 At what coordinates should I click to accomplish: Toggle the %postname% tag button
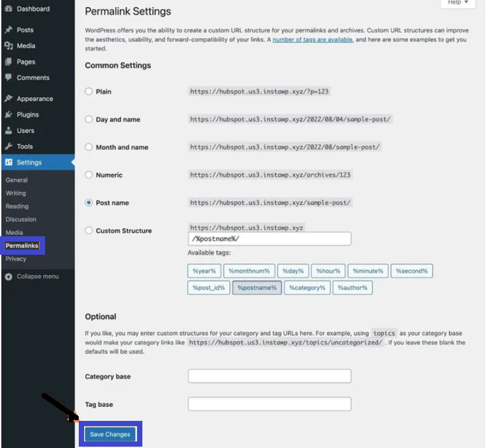tap(257, 287)
